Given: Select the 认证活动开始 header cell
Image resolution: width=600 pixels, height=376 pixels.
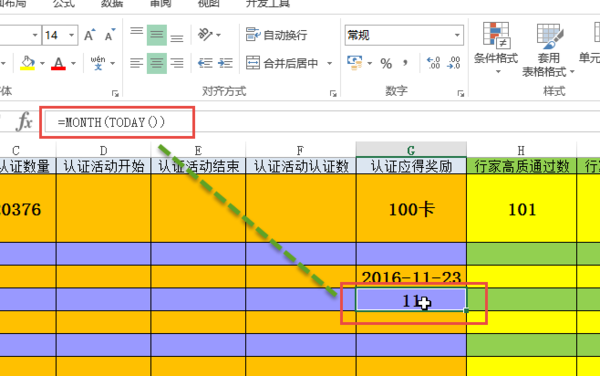Looking at the screenshot, I should (x=103, y=166).
